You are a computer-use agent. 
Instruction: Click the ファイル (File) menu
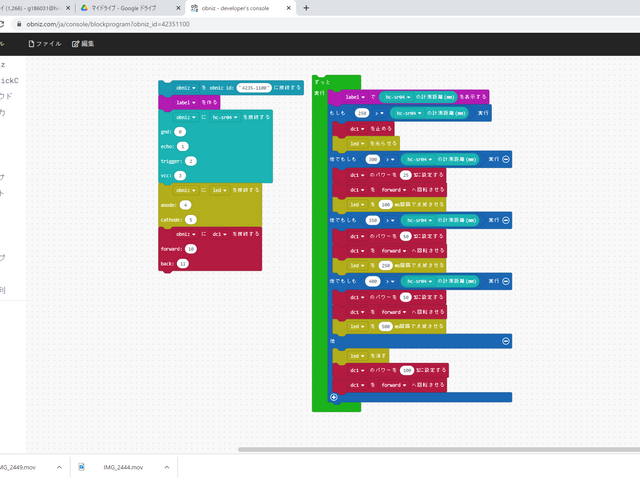(45, 44)
